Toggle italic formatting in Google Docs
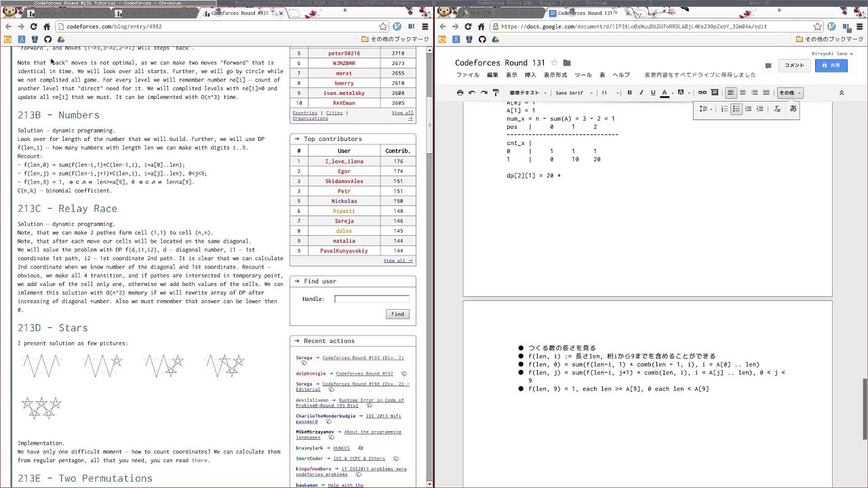Image resolution: width=868 pixels, height=488 pixels. coord(641,93)
